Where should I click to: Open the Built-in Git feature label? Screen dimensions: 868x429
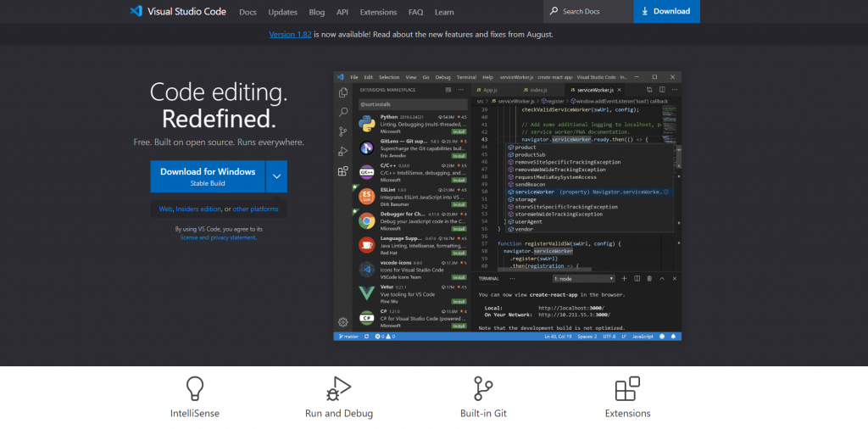click(x=483, y=413)
